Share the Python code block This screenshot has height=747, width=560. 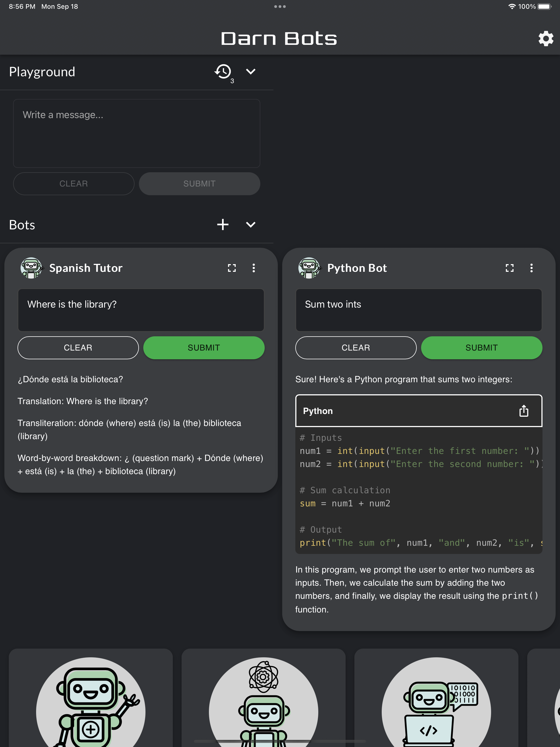coord(524,411)
